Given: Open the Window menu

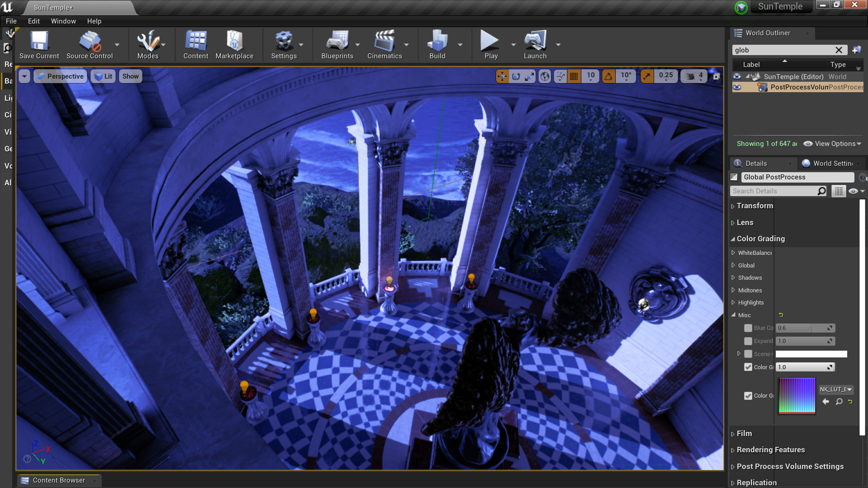Looking at the screenshot, I should click(x=63, y=21).
